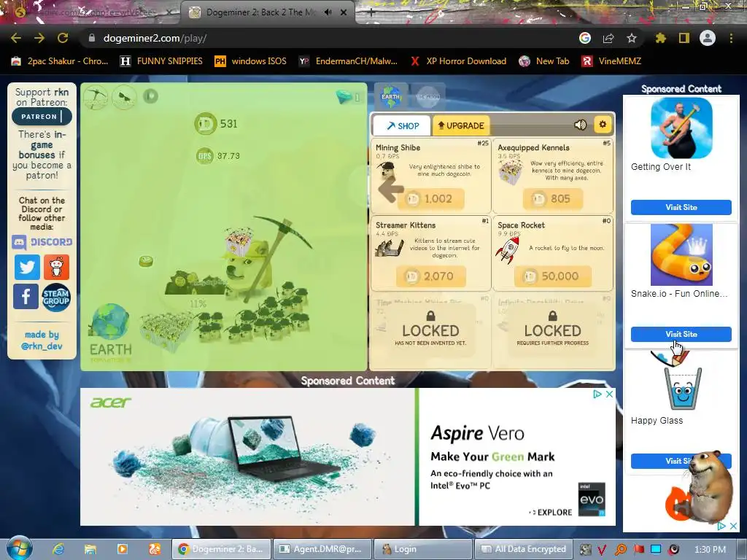The image size is (747, 560).
Task: Share this page icon in address bar
Action: pyautogui.click(x=608, y=38)
